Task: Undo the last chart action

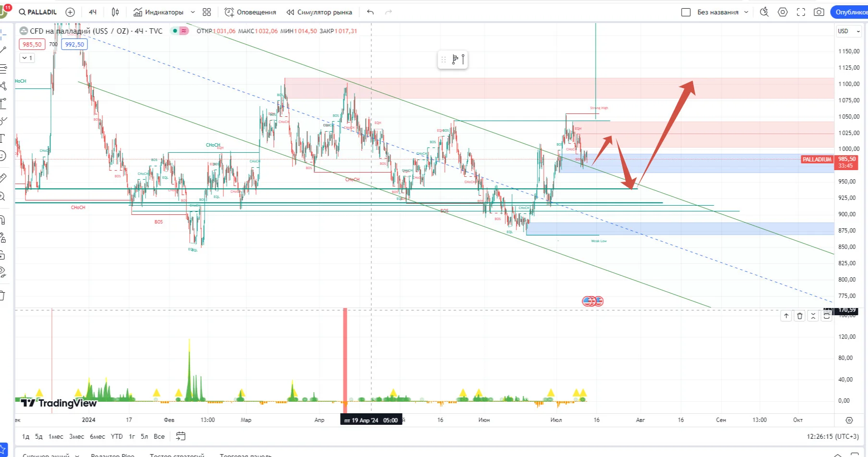Action: coord(370,12)
